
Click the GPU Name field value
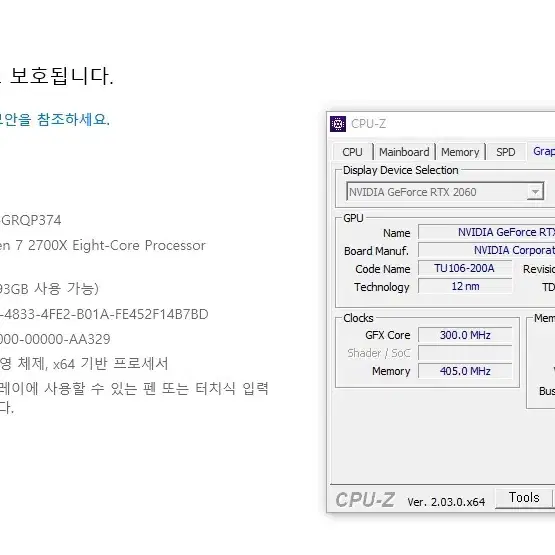487,232
